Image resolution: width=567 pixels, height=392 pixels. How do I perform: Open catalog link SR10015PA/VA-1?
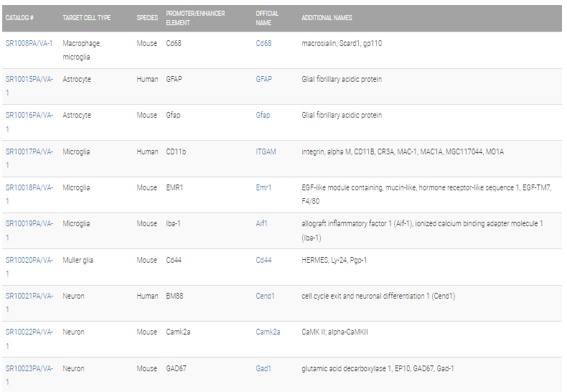(29, 85)
